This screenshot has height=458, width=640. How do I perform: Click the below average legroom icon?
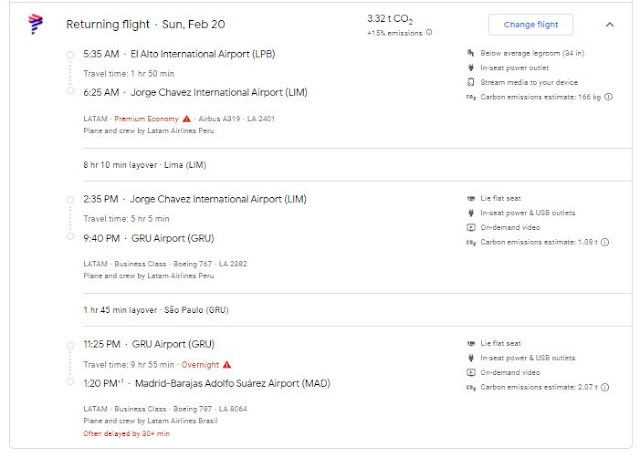tap(471, 52)
